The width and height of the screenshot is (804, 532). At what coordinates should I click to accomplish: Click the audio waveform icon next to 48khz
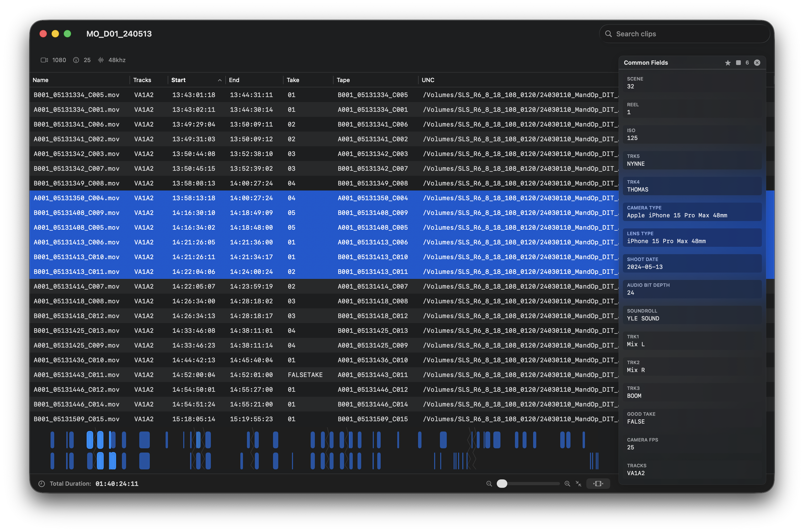[x=101, y=60]
